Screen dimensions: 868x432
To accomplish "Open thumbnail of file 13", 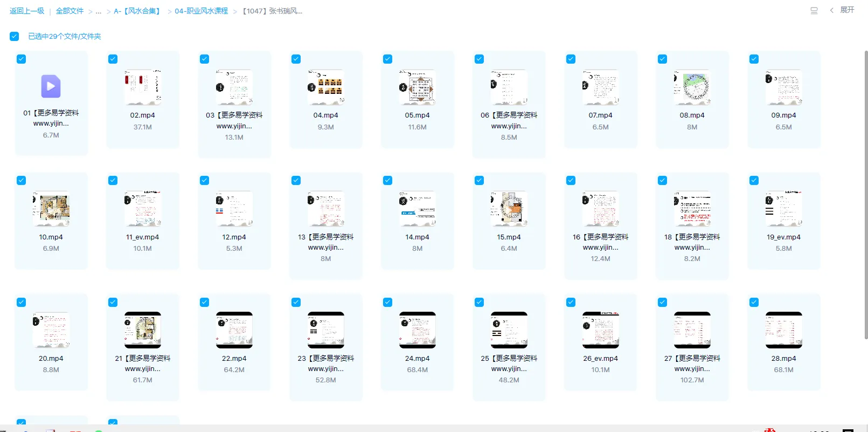I will (326, 209).
